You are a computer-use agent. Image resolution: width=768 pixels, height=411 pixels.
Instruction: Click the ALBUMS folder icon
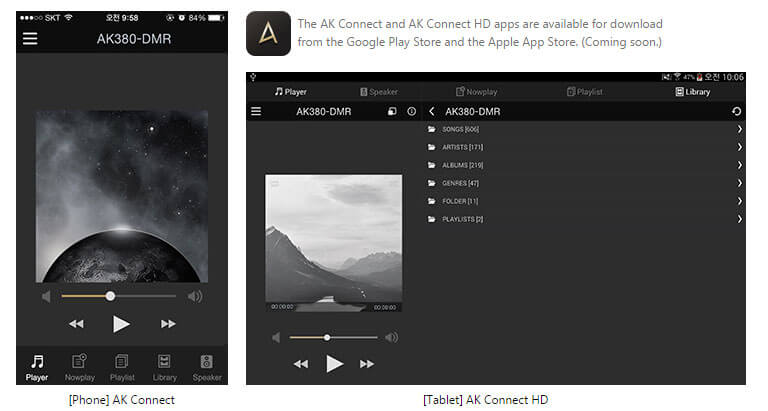pyautogui.click(x=432, y=165)
